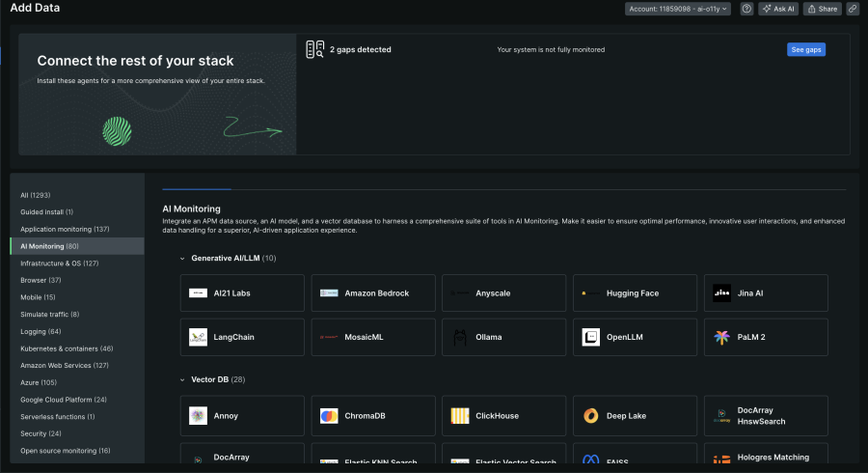Viewport: 868px width, 473px height.
Task: Click the See gaps button
Action: 805,49
